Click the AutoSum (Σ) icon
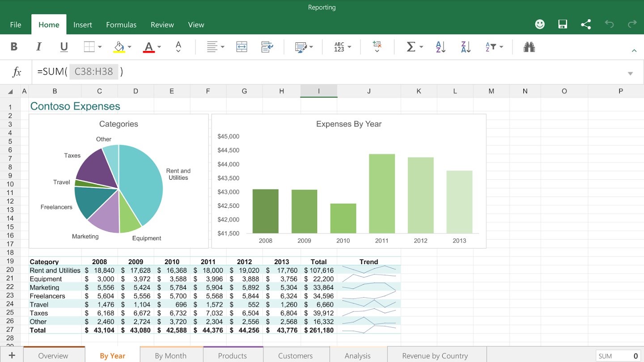The width and height of the screenshot is (644, 362). click(411, 46)
